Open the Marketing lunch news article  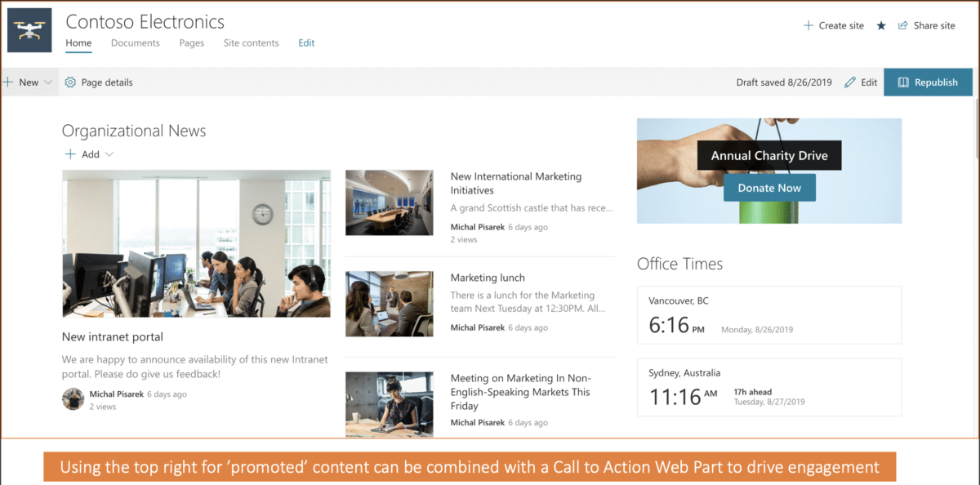click(x=487, y=277)
